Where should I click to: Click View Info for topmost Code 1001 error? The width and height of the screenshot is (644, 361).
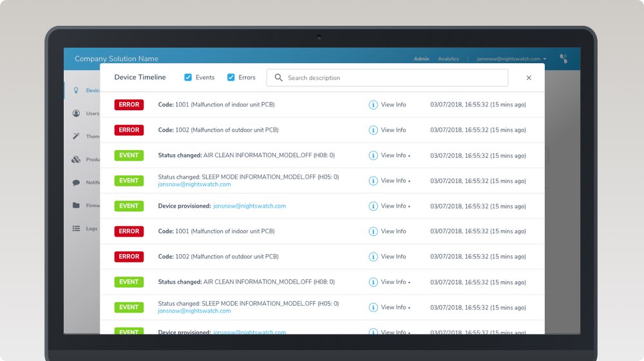click(393, 104)
